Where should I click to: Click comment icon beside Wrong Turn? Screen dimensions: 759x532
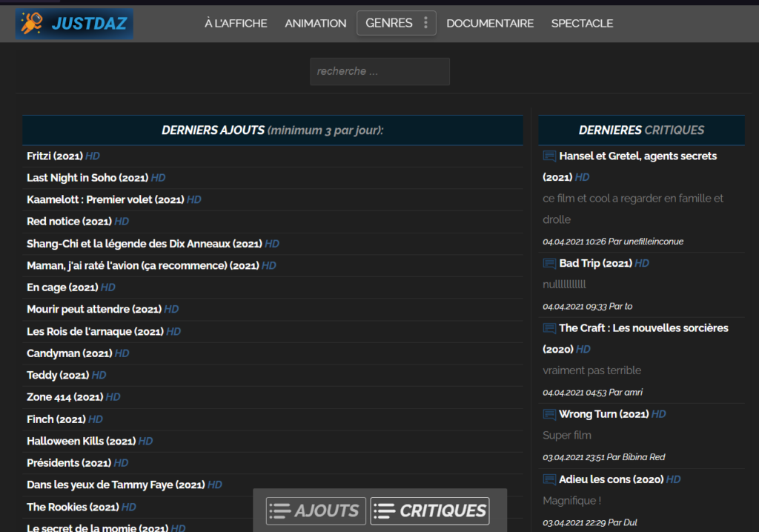pos(549,414)
